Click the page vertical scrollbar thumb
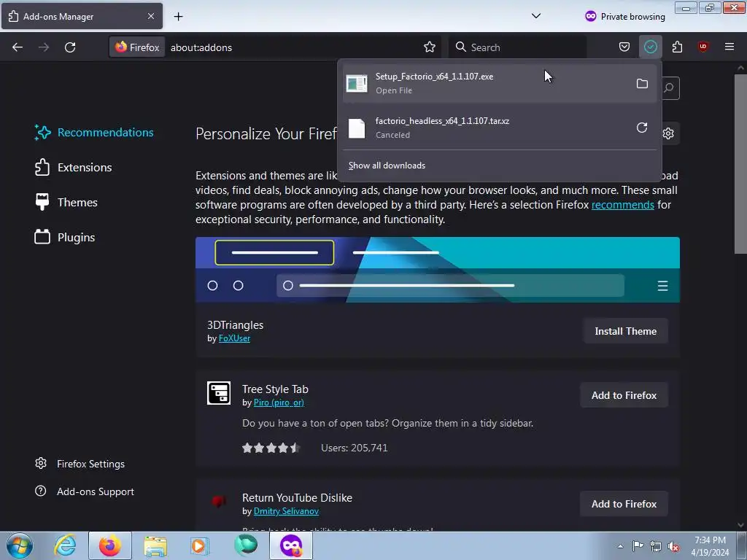Viewport: 747px width, 560px height. 740,164
